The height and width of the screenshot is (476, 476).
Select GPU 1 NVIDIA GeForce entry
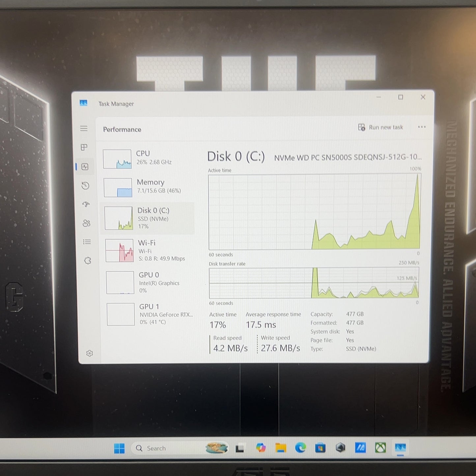coord(150,314)
